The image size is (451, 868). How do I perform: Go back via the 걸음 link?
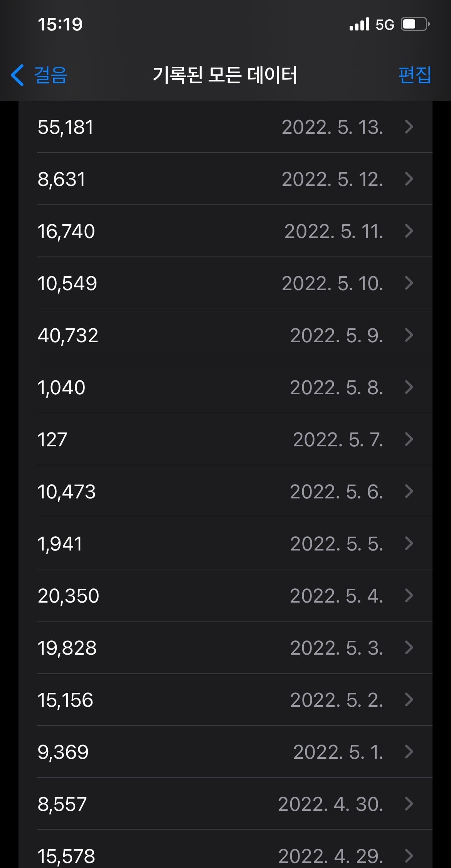click(x=51, y=75)
